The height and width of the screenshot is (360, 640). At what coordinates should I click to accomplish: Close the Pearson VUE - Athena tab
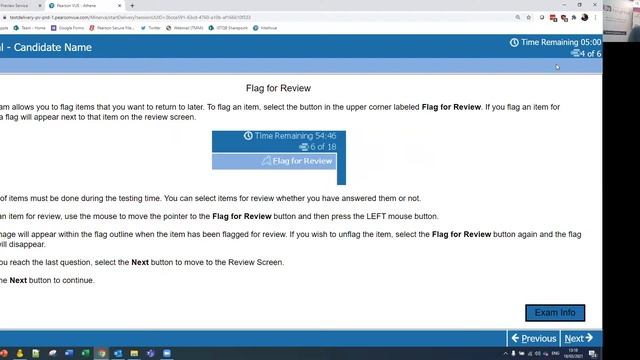[x=120, y=6]
